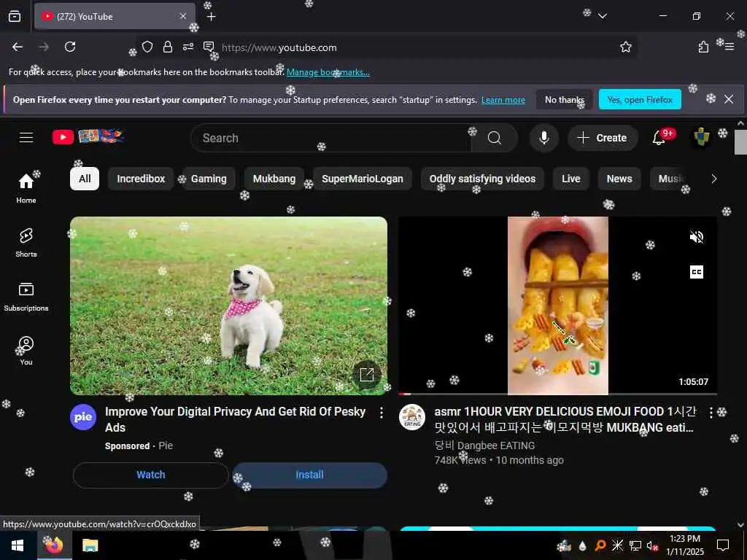Open more options for asmr mukbang video
Image resolution: width=747 pixels, height=560 pixels.
711,413
